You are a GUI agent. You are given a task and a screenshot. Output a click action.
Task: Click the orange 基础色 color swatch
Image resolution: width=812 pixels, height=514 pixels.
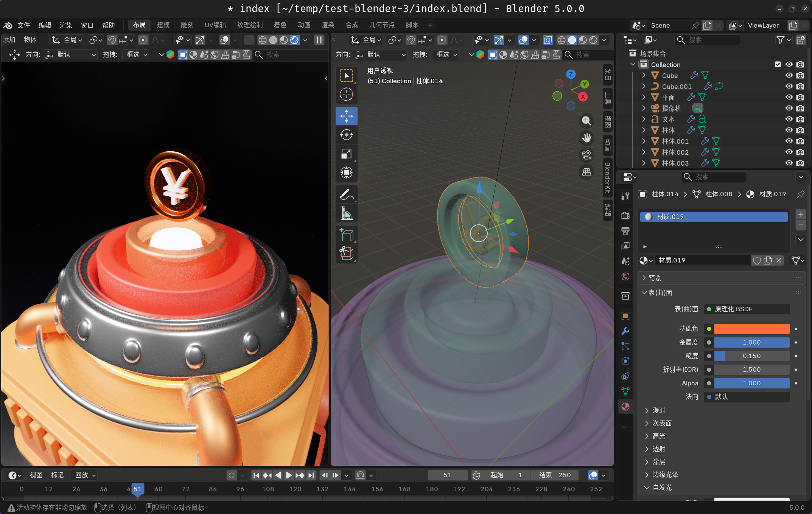(x=751, y=329)
